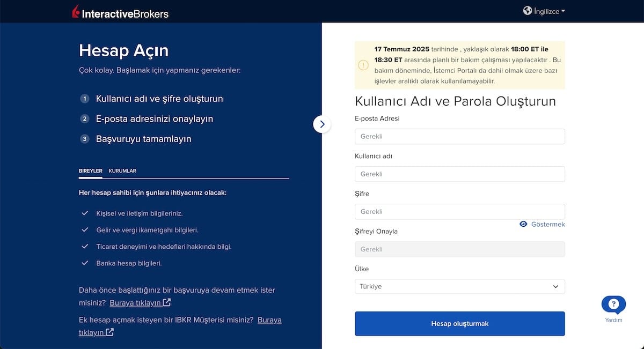Click checkmark beside Banka hesap bilgileri

[x=84, y=263]
